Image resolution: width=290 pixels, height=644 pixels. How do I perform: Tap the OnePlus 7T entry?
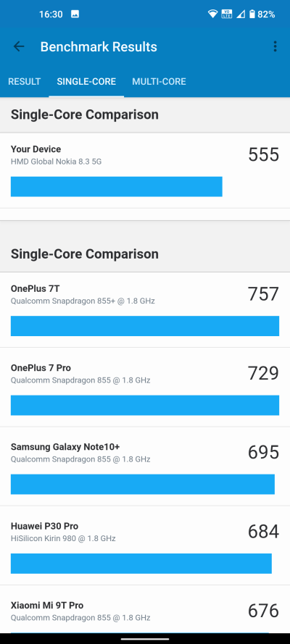pos(145,309)
